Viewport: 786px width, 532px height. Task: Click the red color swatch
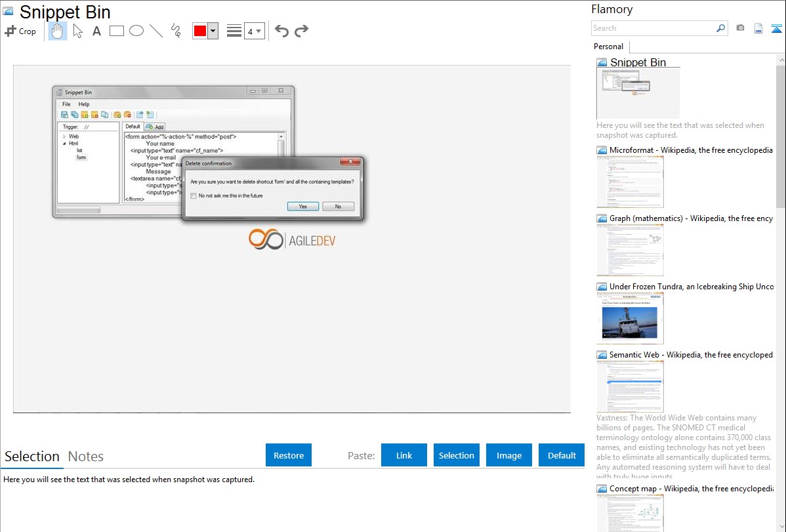tap(200, 31)
